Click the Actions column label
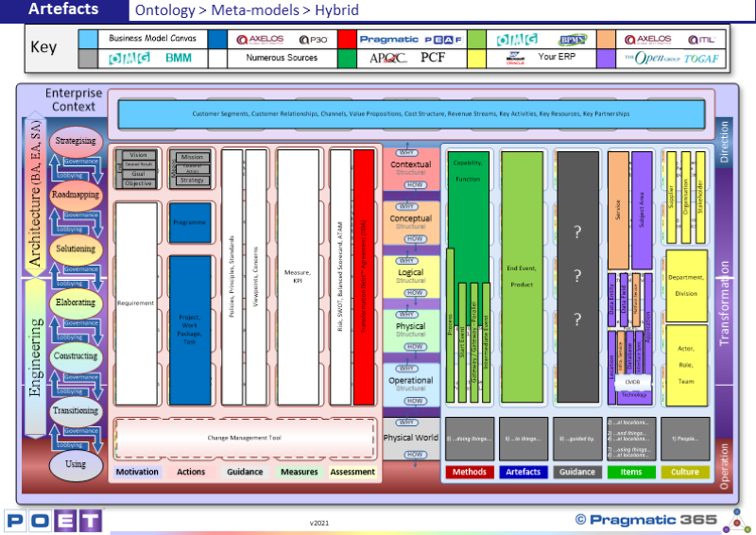The height and width of the screenshot is (535, 756). click(x=191, y=472)
